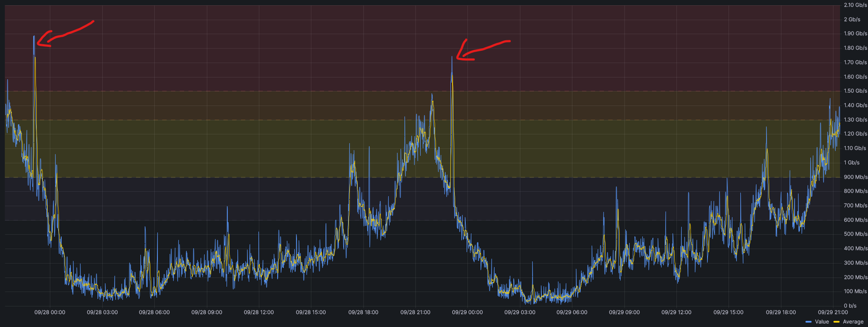Click the 1.25 Gb/s spike before 09/29 18:00
Image resolution: width=868 pixels, height=327 pixels.
pyautogui.click(x=766, y=128)
